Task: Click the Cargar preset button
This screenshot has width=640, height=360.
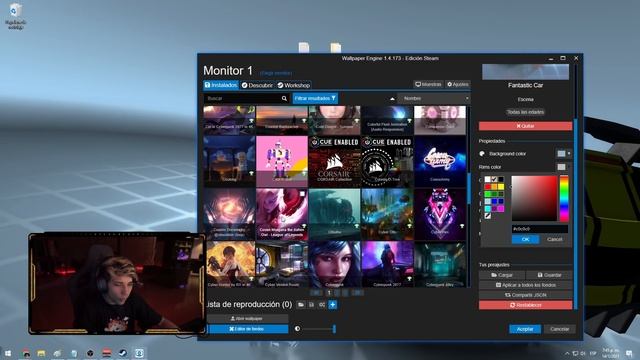Action: (x=502, y=275)
